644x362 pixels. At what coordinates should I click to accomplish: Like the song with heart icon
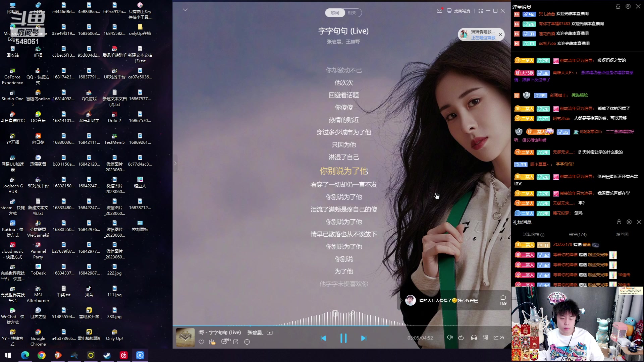[201, 342]
